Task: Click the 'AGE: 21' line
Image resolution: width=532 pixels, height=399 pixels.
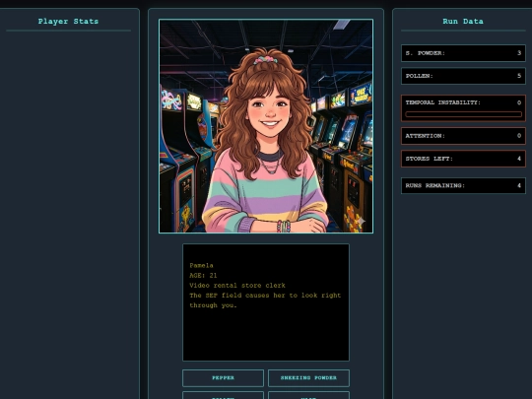Action: coord(203,276)
